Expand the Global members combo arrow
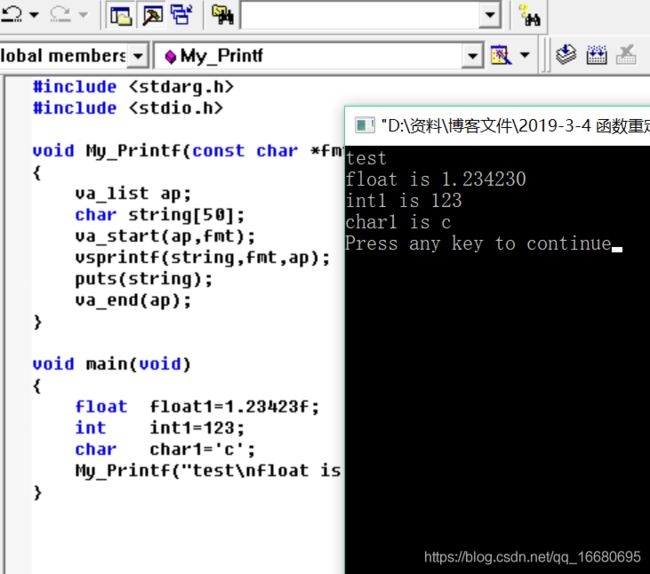 tap(138, 56)
